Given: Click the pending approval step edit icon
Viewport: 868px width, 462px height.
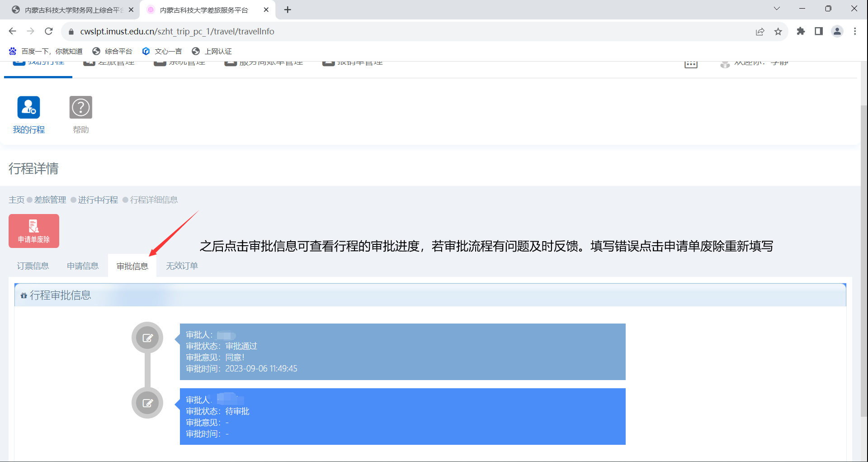Looking at the screenshot, I should (x=147, y=403).
